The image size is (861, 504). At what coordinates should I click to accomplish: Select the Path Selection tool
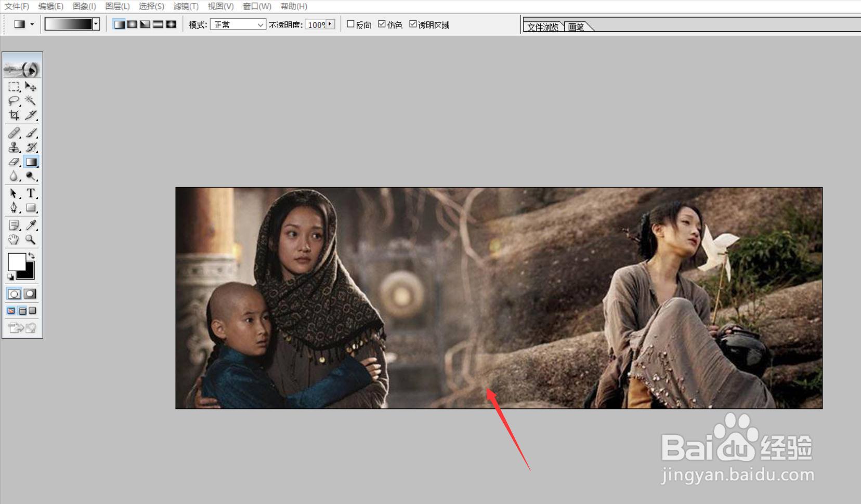(x=14, y=194)
